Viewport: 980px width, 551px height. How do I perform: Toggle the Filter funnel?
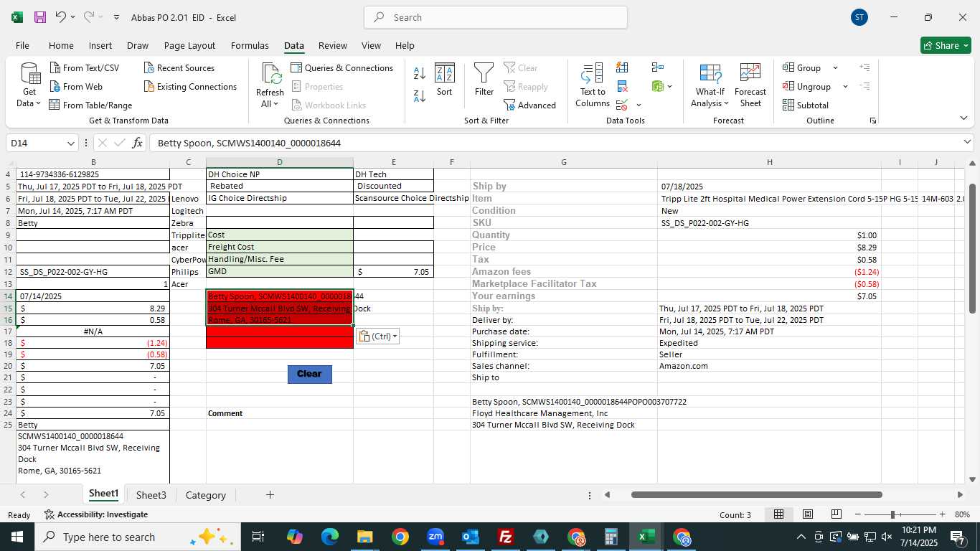click(484, 79)
